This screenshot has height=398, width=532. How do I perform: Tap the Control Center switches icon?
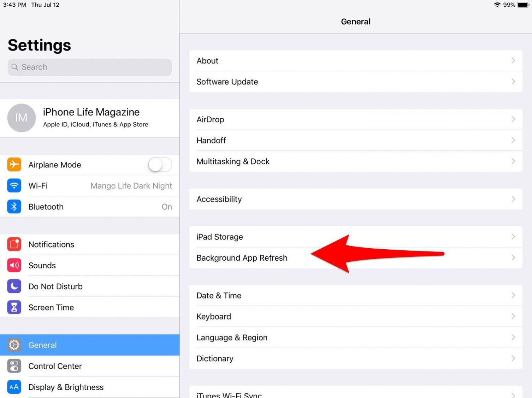point(14,366)
